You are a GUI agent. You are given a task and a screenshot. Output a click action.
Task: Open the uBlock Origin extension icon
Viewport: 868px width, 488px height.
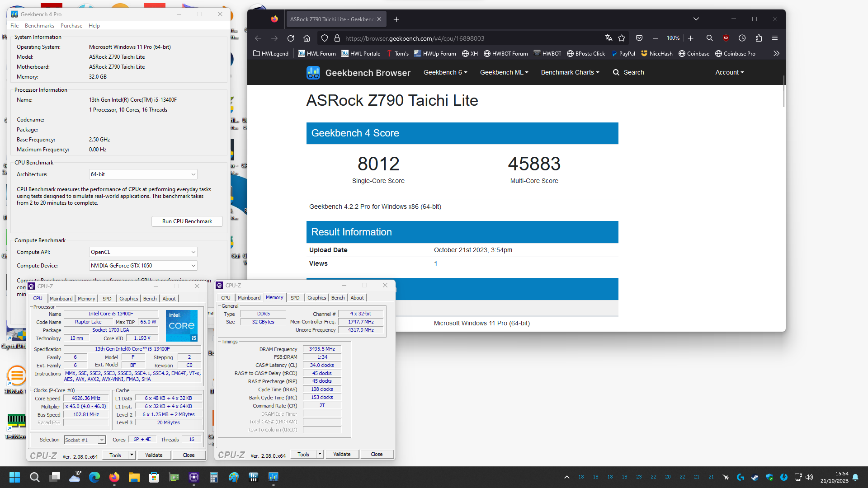coord(726,38)
